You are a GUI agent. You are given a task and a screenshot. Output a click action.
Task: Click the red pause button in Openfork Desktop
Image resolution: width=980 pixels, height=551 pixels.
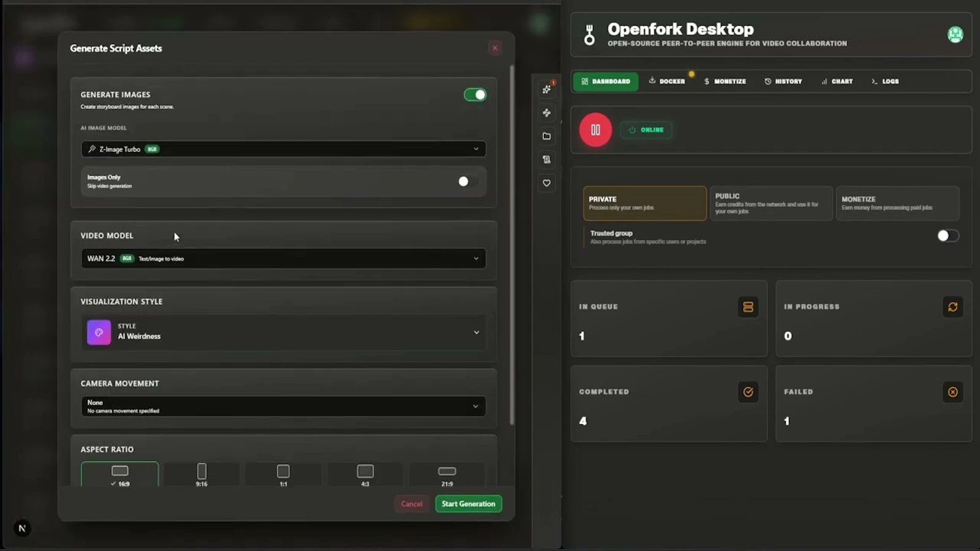click(595, 130)
